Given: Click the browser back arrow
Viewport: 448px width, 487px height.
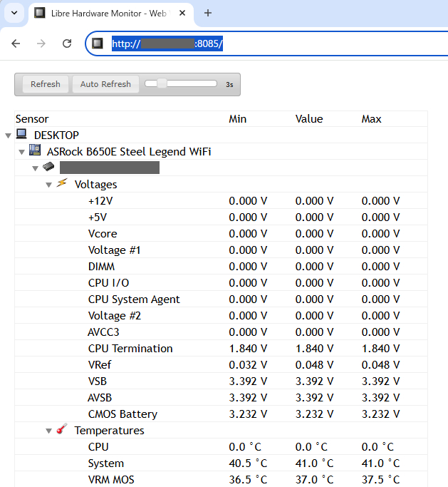Looking at the screenshot, I should point(16,43).
